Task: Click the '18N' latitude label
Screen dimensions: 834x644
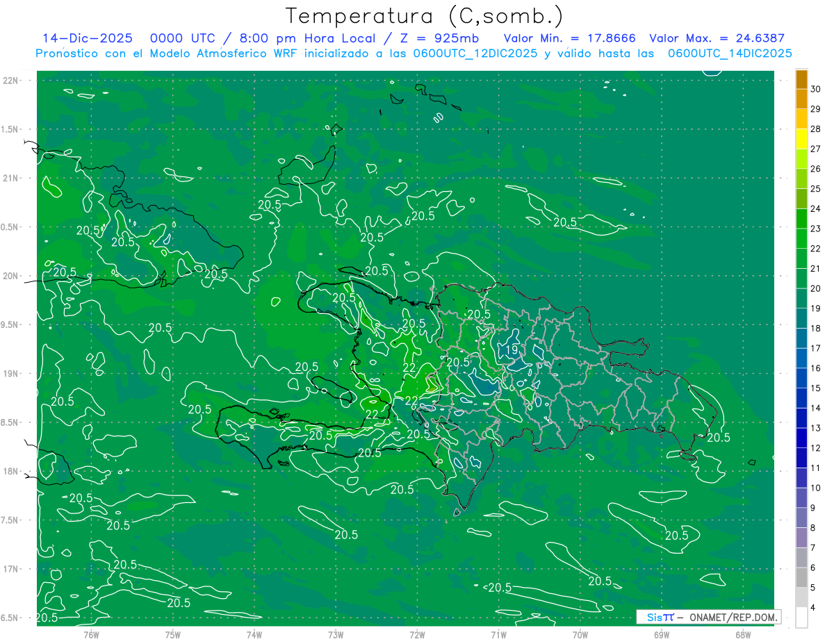Action: pos(10,471)
